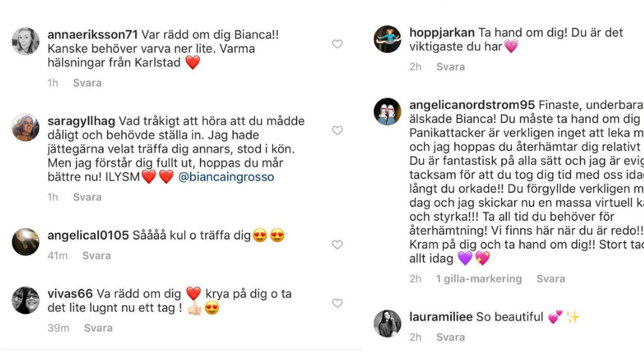Click Svara below lauramiliee's comment
The width and height of the screenshot is (644, 363).
click(451, 338)
